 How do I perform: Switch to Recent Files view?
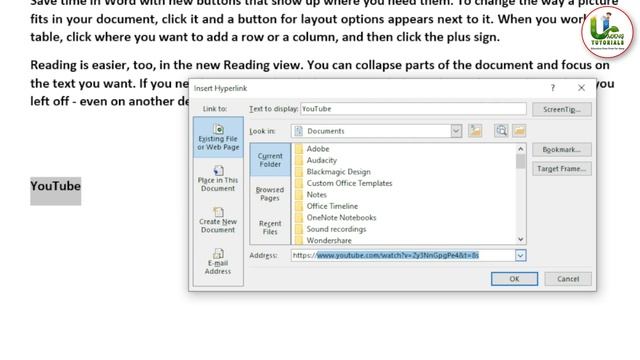(270, 227)
